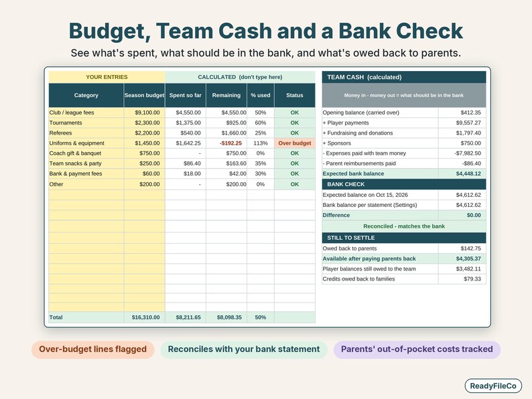The image size is (532, 399).
Task: Click 'Expected balance on Oct 15, 2026' label
Action: [365, 195]
